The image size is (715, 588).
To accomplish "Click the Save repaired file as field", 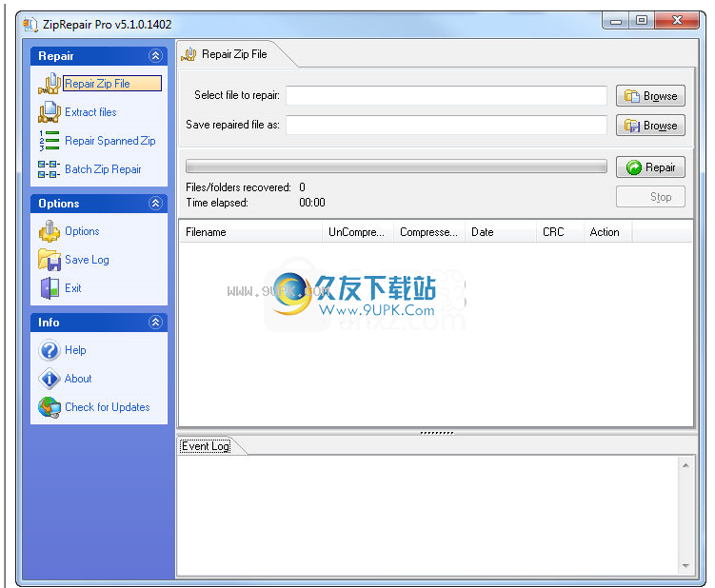I will tap(446, 125).
